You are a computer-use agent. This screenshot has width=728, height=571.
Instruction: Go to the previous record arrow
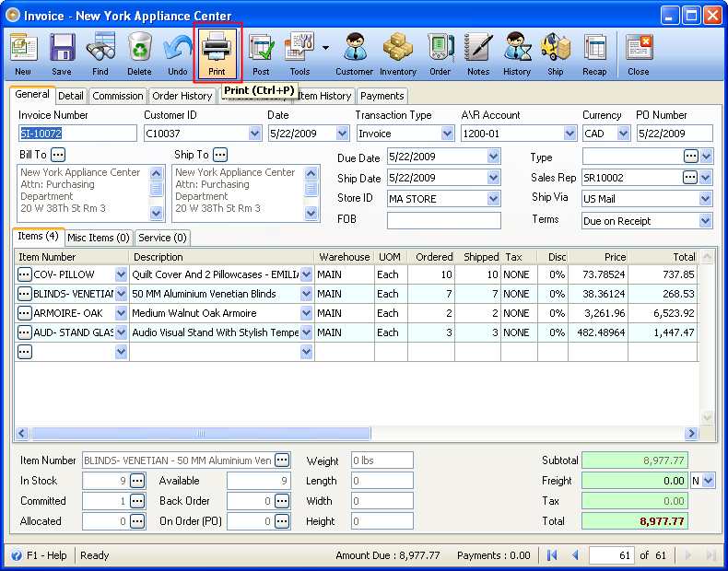pos(575,555)
